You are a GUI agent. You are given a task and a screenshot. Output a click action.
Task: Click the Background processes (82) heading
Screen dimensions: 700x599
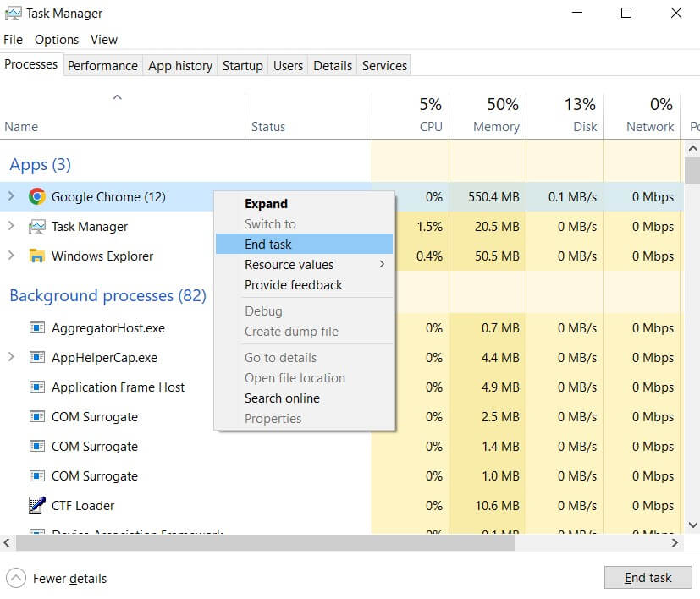click(x=108, y=295)
